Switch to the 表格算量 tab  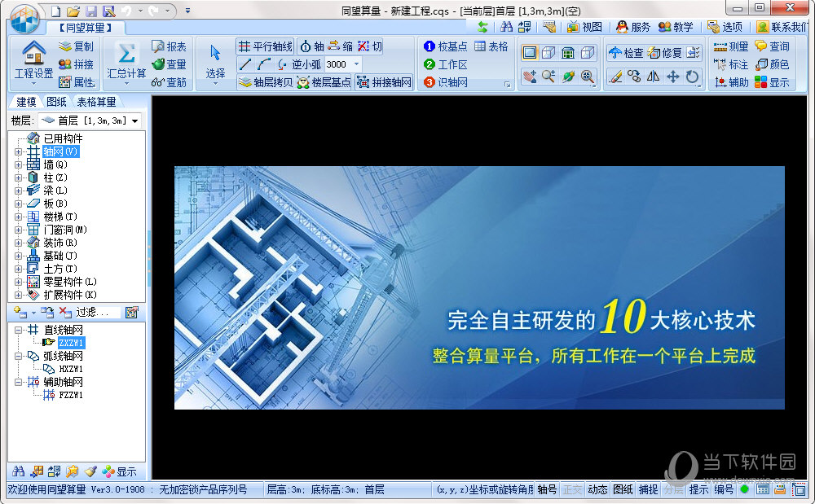click(x=97, y=102)
